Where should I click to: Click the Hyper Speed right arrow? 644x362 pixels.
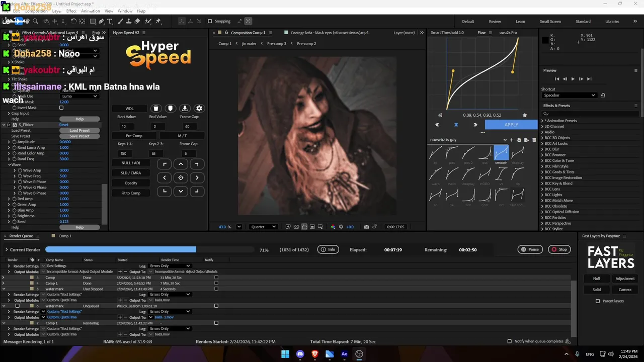(x=197, y=177)
